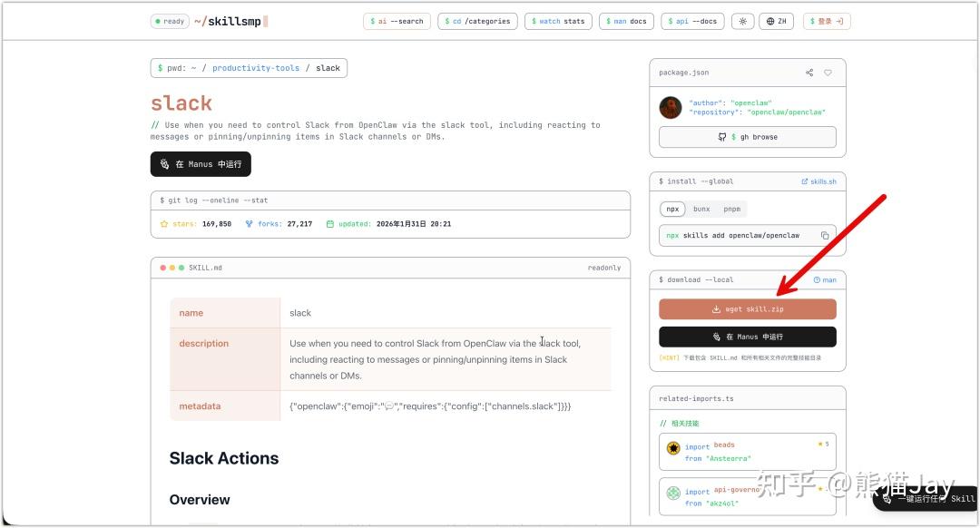The width and height of the screenshot is (980, 528).
Task: Click the api-governor skill avatar icon
Action: [x=673, y=493]
